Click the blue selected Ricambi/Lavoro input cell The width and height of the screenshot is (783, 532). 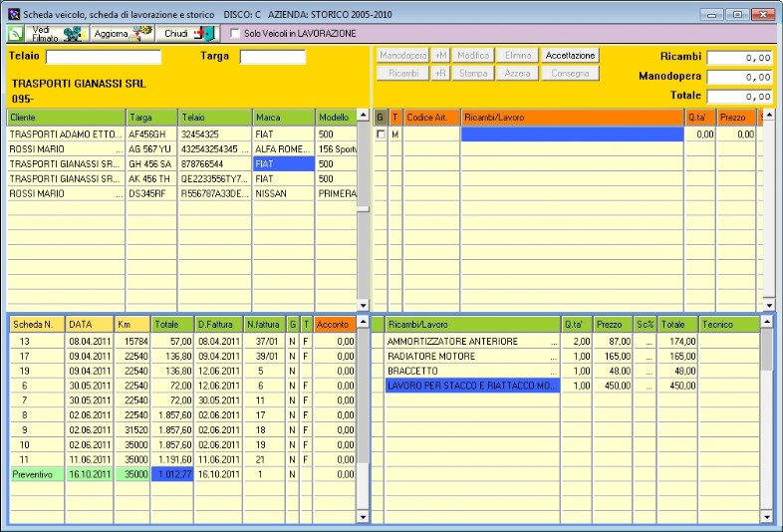(x=572, y=134)
